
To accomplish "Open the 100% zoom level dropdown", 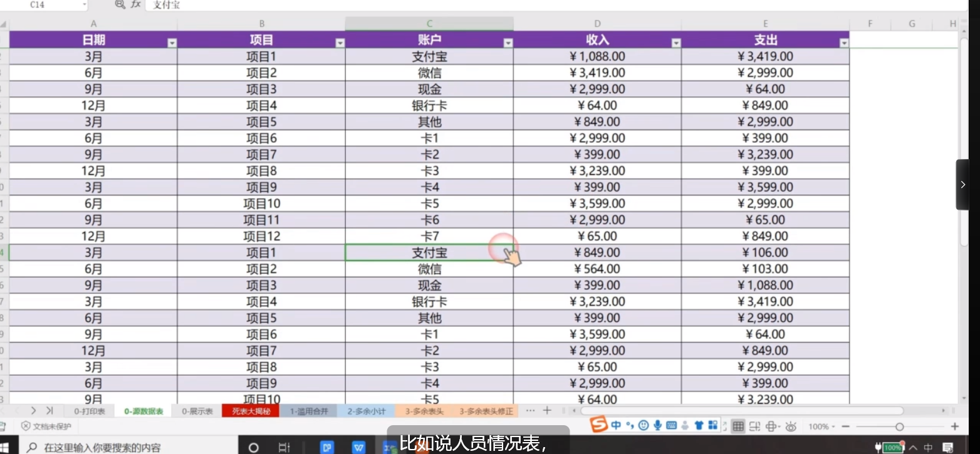I will click(x=823, y=426).
